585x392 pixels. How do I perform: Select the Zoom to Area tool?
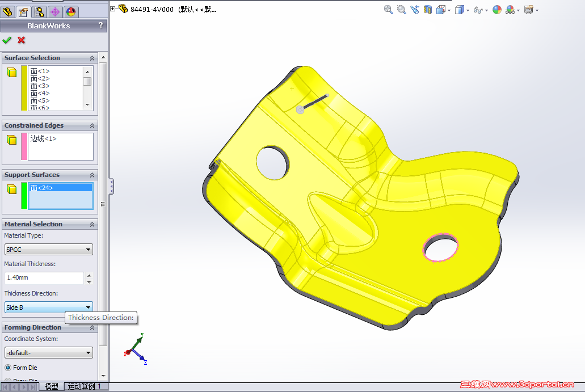[401, 10]
